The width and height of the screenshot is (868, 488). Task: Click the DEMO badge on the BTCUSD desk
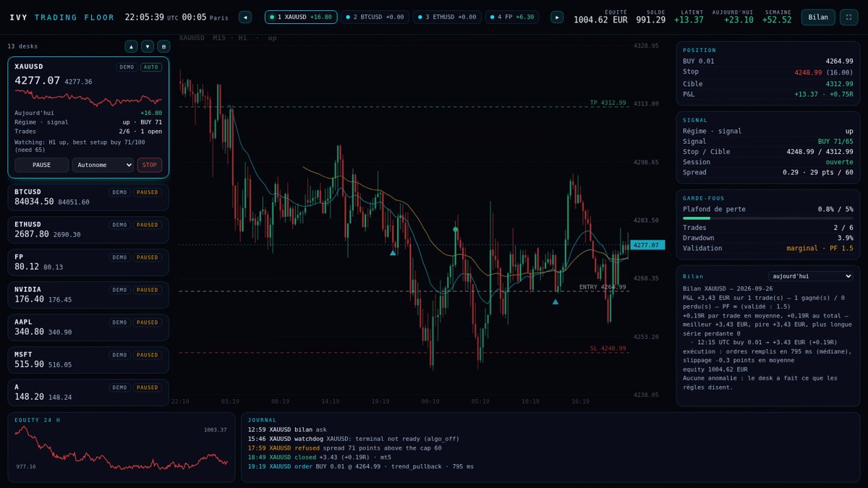119,192
